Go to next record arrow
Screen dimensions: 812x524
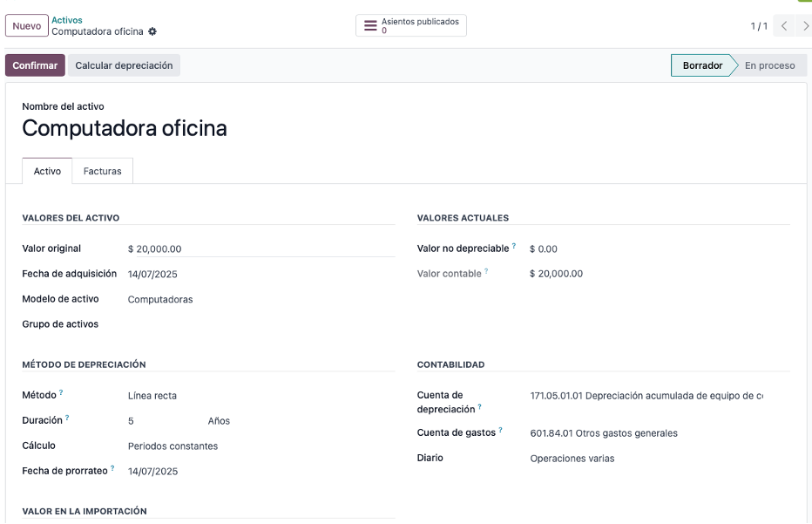[805, 26]
